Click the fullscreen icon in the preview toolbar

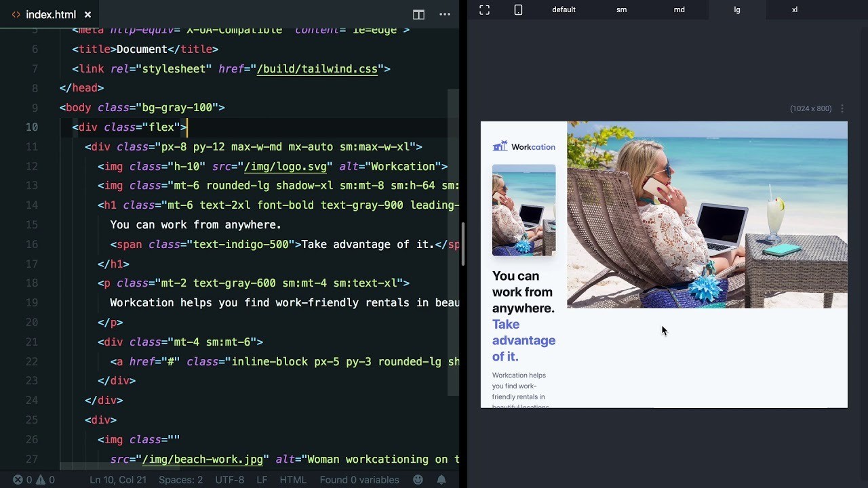pyautogui.click(x=484, y=9)
